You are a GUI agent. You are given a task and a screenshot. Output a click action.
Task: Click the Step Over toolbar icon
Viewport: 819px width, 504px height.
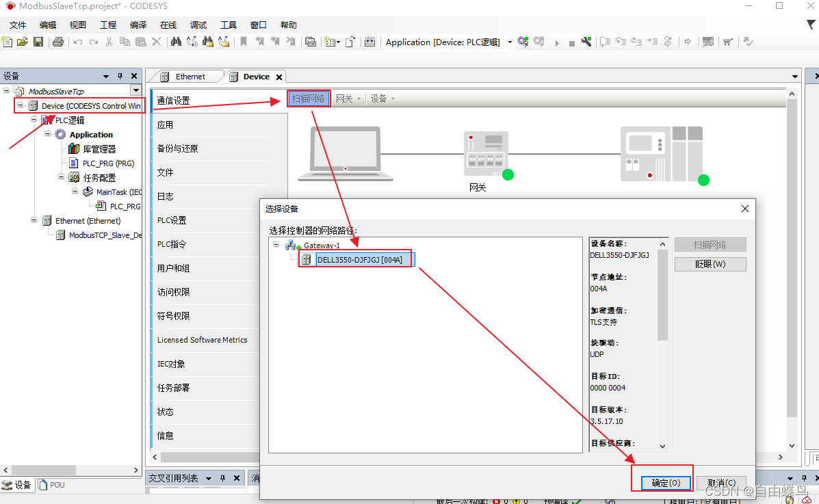pos(605,42)
